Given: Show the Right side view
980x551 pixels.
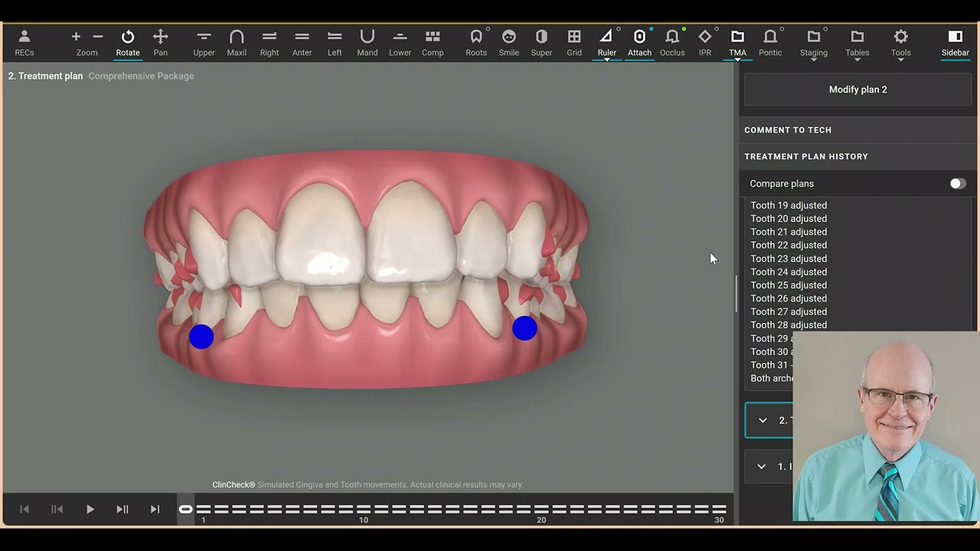Looking at the screenshot, I should pos(269,43).
